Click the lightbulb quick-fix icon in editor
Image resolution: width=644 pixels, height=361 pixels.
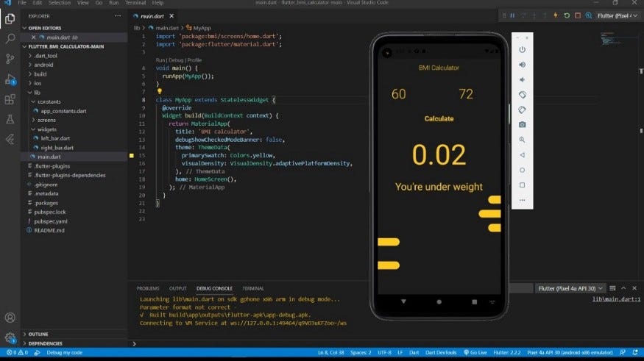(x=160, y=91)
